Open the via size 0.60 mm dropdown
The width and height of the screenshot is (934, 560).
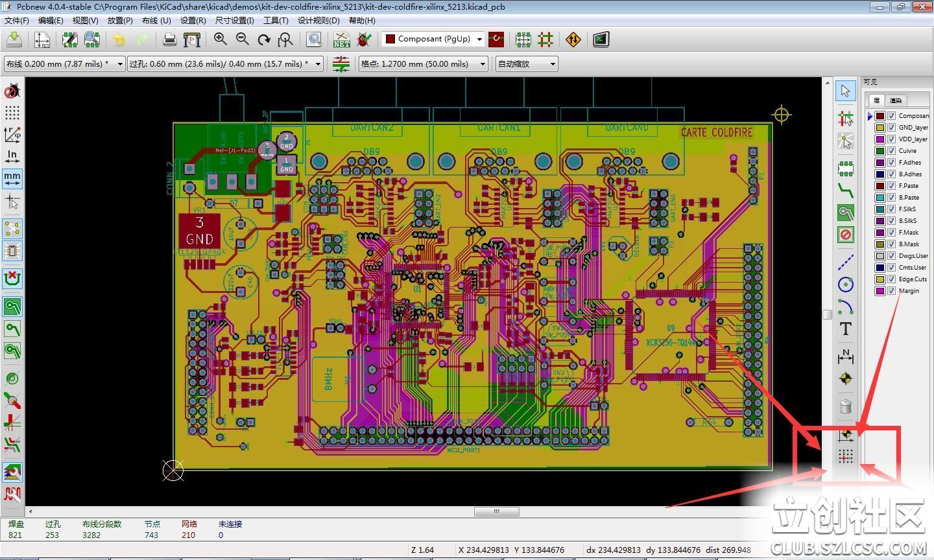[x=225, y=64]
